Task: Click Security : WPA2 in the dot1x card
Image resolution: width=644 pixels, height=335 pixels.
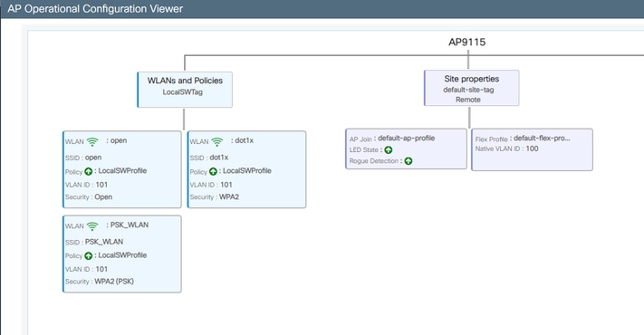Action: click(215, 197)
